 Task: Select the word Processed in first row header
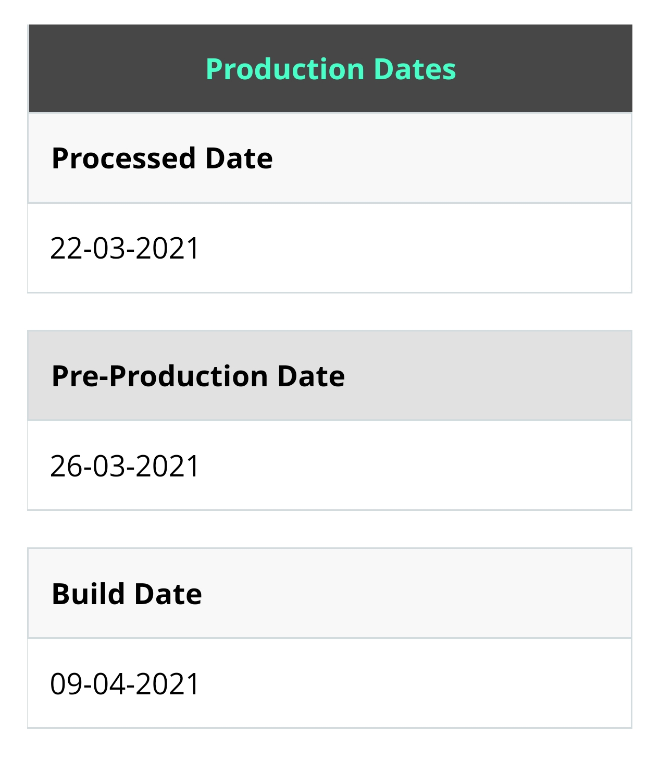[x=124, y=158]
